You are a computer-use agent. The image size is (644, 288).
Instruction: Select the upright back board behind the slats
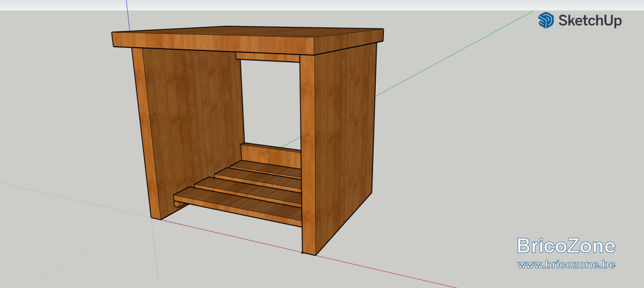(270, 154)
